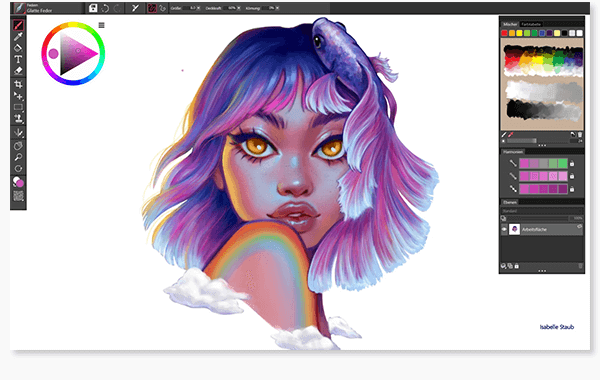Image resolution: width=600 pixels, height=380 pixels.
Task: Click inside the mixer pad area
Action: (x=542, y=85)
